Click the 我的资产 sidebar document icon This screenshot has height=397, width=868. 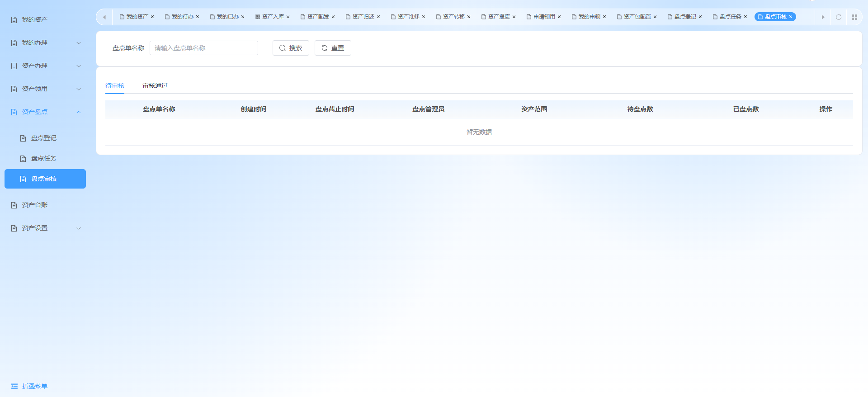(14, 20)
